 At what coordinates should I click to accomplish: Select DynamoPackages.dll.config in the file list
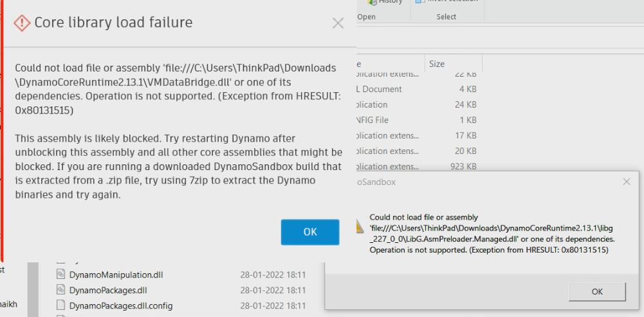pos(121,306)
